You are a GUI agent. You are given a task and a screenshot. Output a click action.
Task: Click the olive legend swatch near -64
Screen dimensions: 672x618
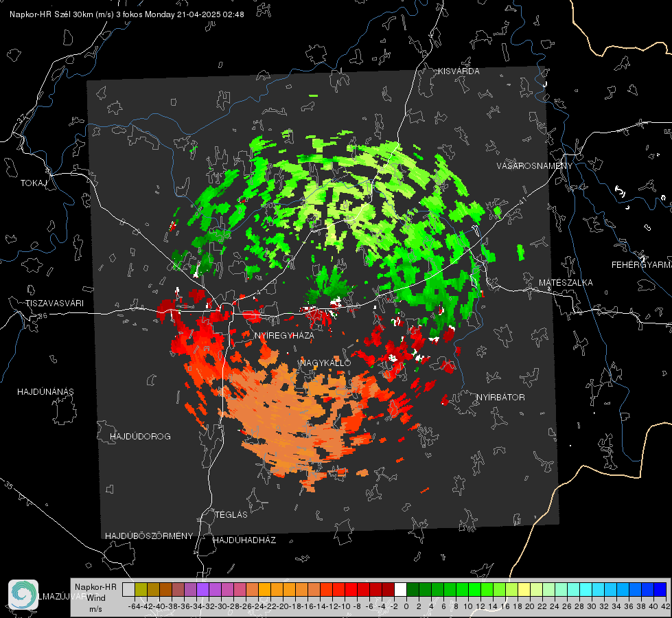click(141, 589)
